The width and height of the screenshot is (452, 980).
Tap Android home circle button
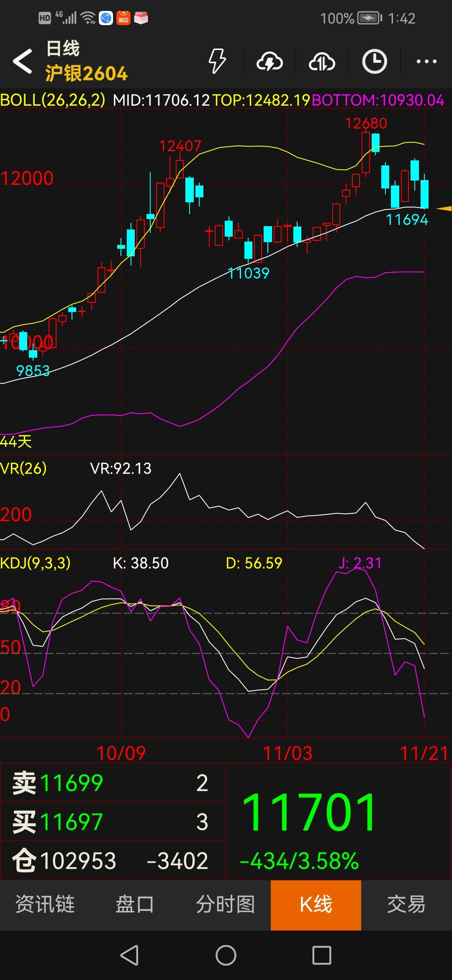coord(226,955)
